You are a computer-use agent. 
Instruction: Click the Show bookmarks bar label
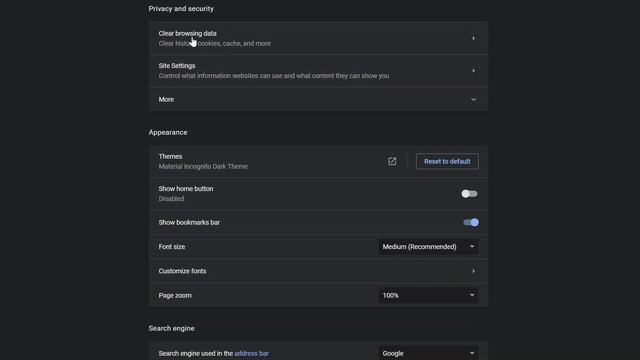pyautogui.click(x=189, y=222)
